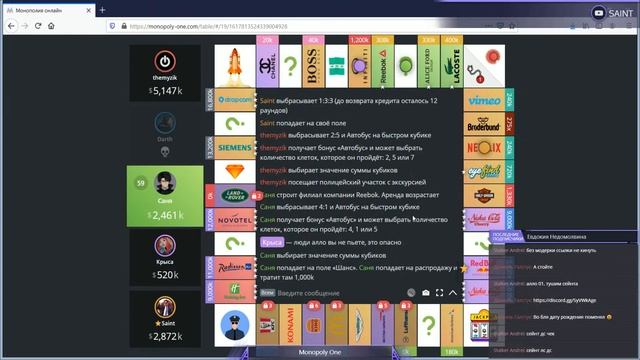Open the Netflix property cell
Image resolution: width=640 pixels, height=360 pixels.
coord(484,147)
